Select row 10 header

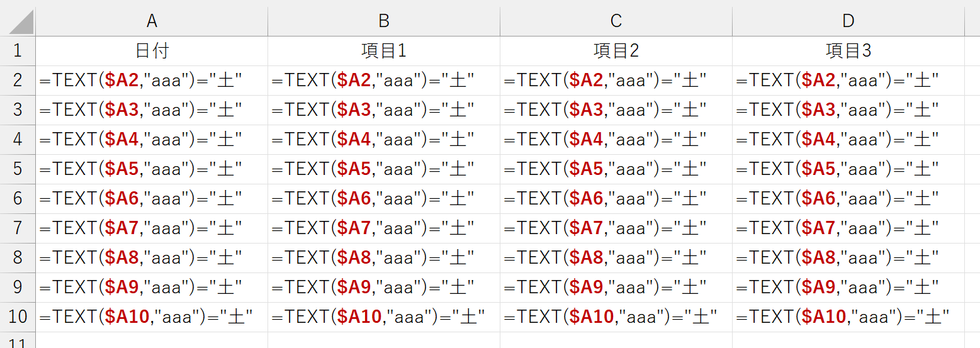[x=18, y=317]
